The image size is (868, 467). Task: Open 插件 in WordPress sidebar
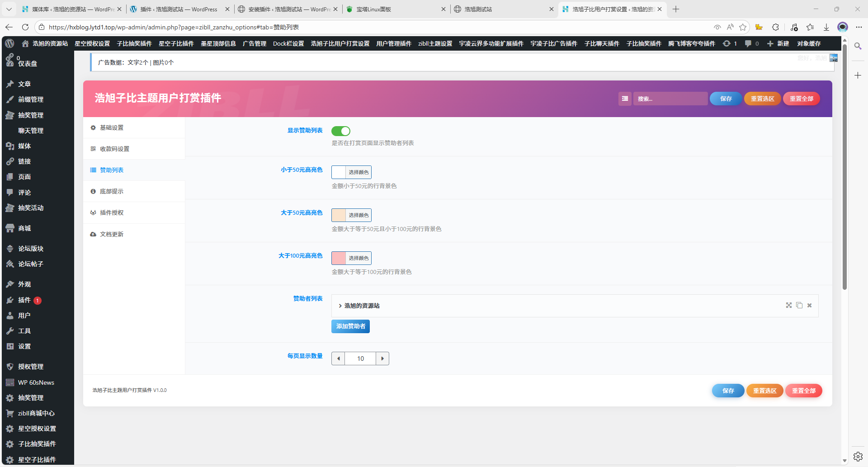[x=24, y=300]
